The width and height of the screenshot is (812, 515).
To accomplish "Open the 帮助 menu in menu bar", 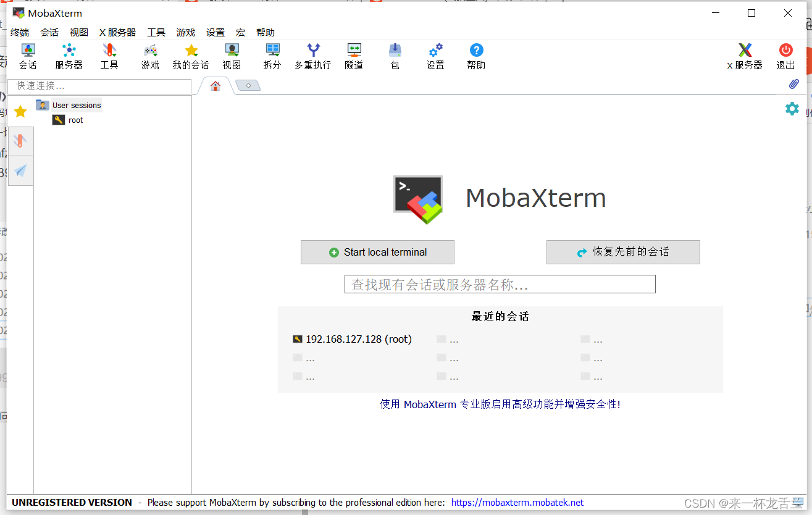I will [x=266, y=33].
